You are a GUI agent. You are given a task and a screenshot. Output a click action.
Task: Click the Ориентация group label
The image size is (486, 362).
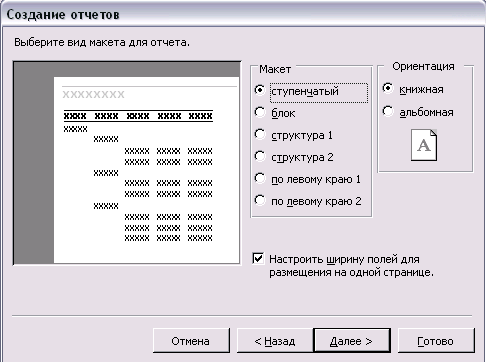423,66
